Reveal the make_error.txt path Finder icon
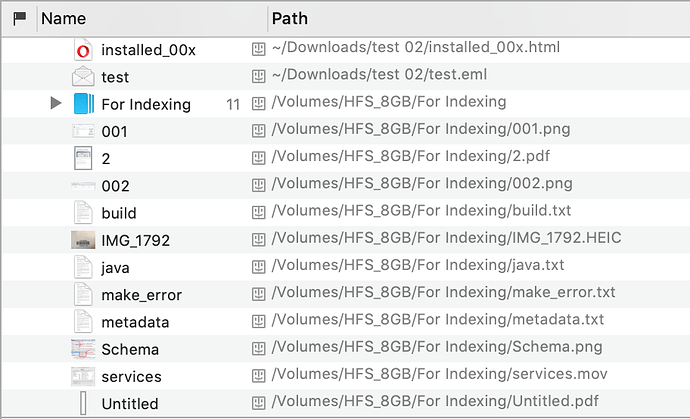This screenshot has height=419, width=690. click(259, 294)
